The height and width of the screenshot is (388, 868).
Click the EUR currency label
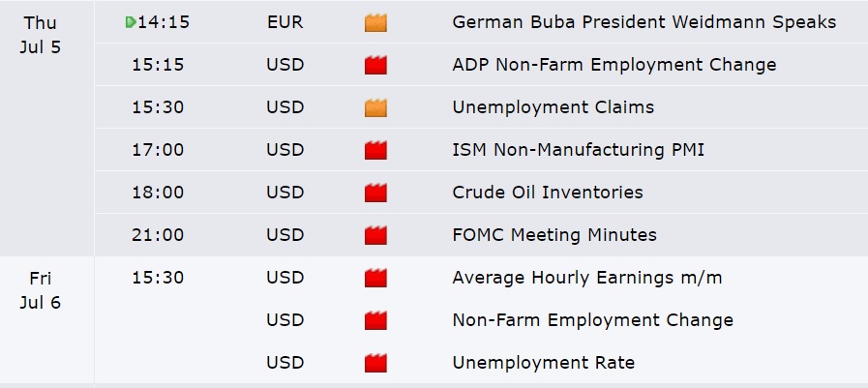click(284, 22)
